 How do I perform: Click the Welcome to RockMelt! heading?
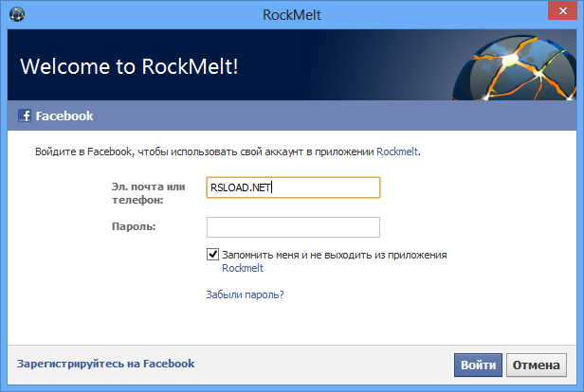(x=129, y=66)
